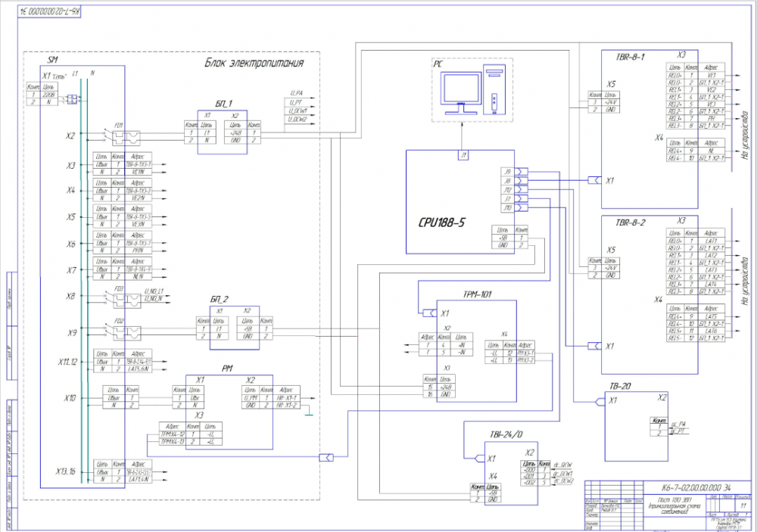The width and height of the screenshot is (757, 532).
Task: Click the "схема соединений" description in title block
Action: [674, 509]
